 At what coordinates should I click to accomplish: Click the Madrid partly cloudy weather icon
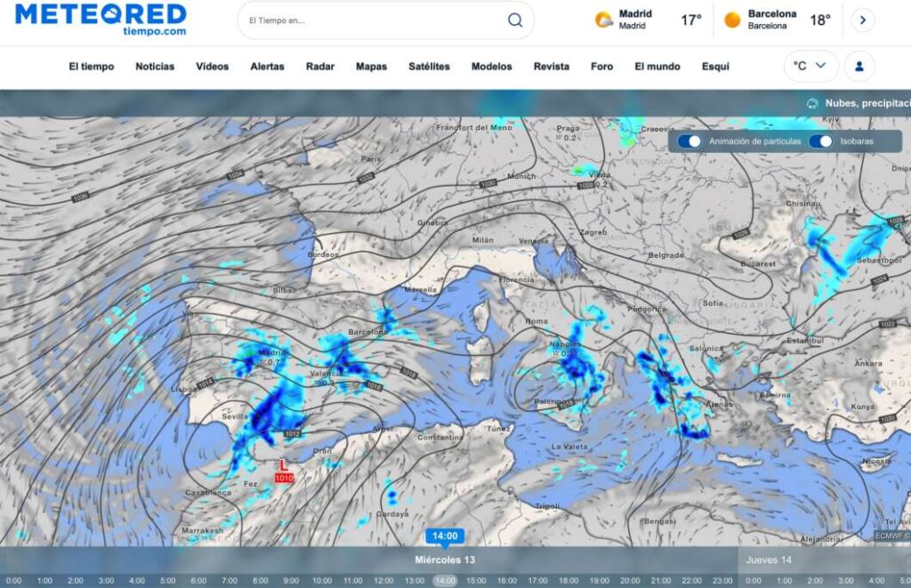click(x=604, y=20)
